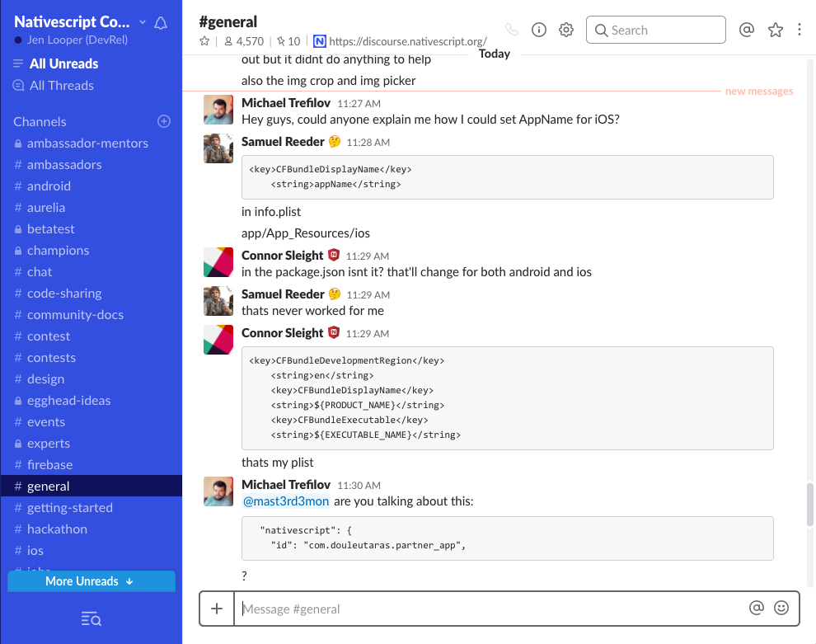Open the betatest private channel
The image size is (816, 644).
pos(50,229)
